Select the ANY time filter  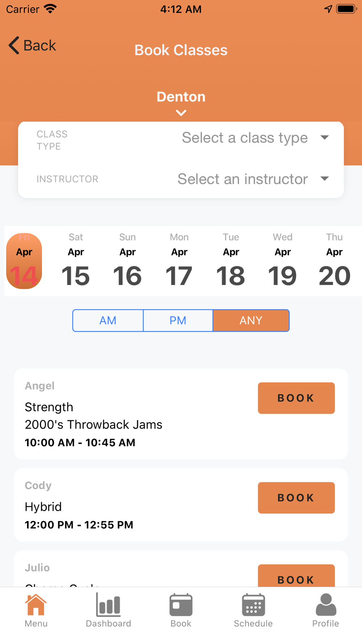[x=251, y=321]
